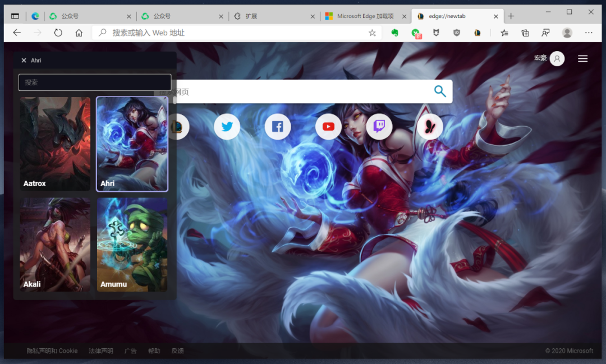
Task: Close the Ahri selection panel
Action: click(24, 60)
